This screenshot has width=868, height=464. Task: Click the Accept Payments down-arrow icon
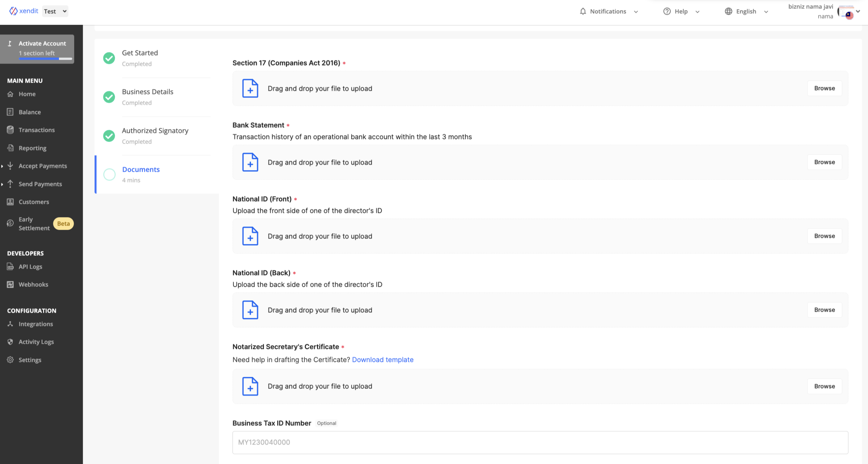tap(10, 165)
